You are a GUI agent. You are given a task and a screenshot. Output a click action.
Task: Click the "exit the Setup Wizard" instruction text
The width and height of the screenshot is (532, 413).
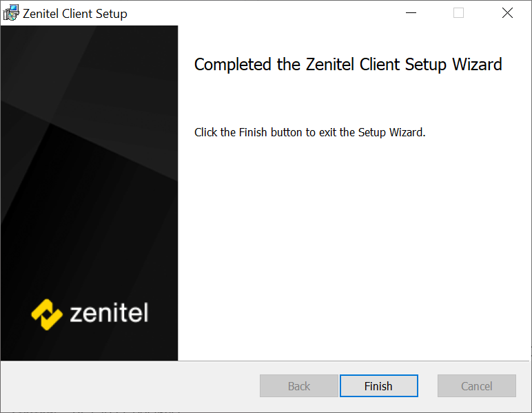click(380, 132)
